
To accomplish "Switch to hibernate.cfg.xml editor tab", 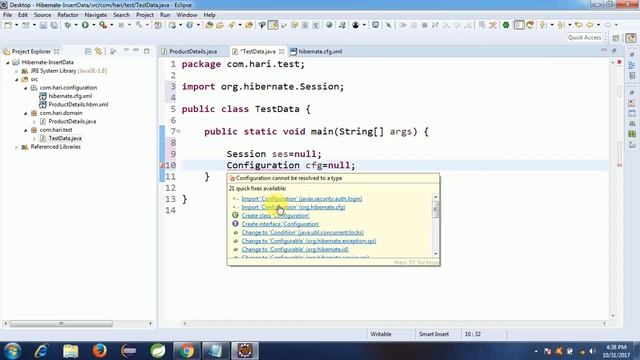I will [x=316, y=51].
